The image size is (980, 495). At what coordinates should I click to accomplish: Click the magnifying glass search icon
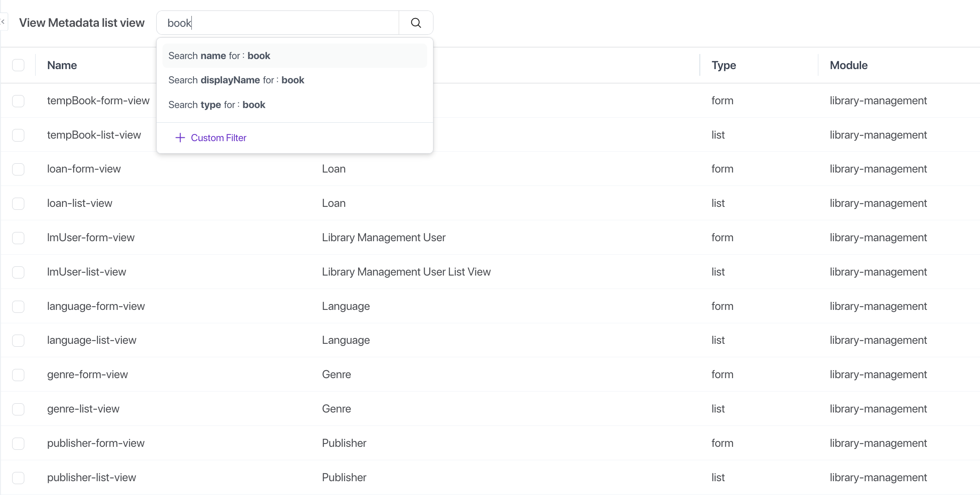tap(415, 23)
